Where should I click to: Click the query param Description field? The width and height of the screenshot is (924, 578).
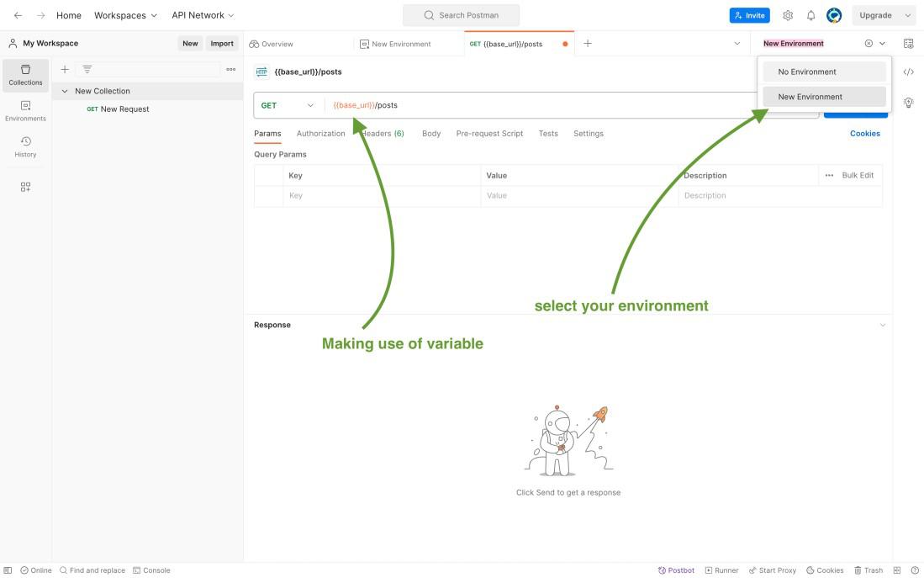tap(780, 196)
